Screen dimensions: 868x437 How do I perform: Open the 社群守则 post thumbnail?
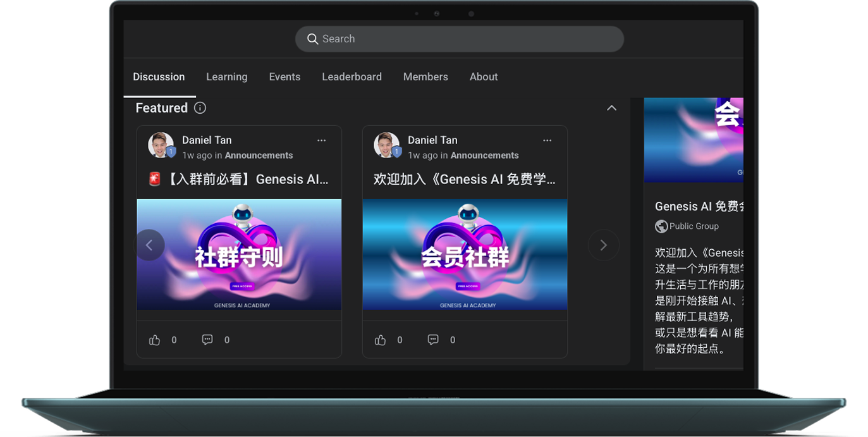[239, 255]
